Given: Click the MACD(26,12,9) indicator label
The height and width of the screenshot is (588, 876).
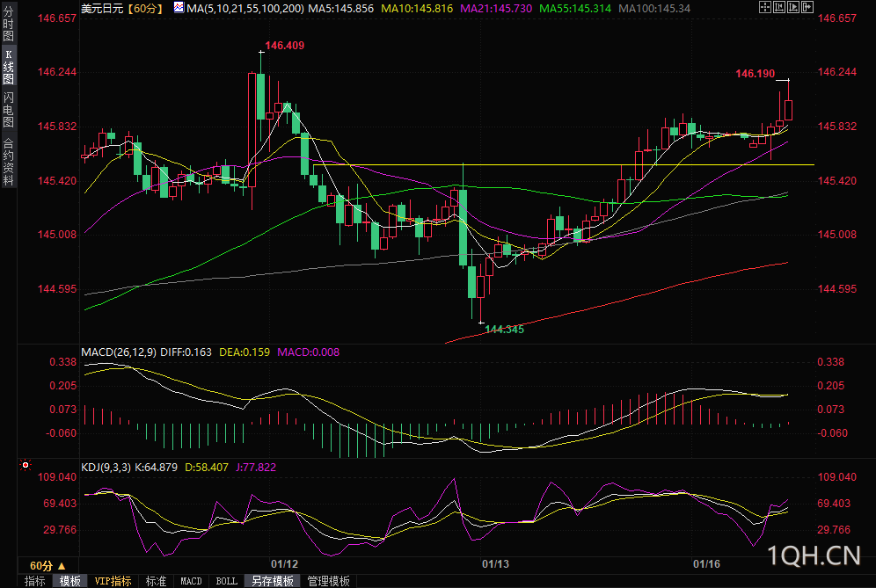Looking at the screenshot, I should (119, 352).
